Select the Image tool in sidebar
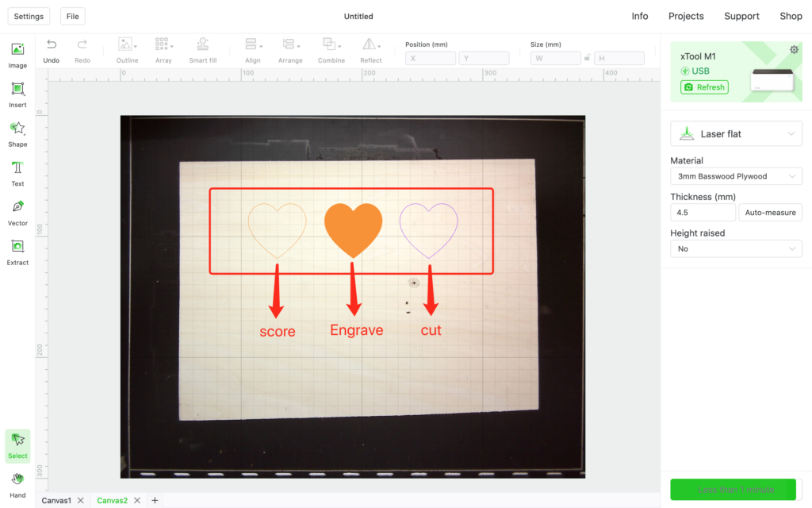 pos(17,56)
